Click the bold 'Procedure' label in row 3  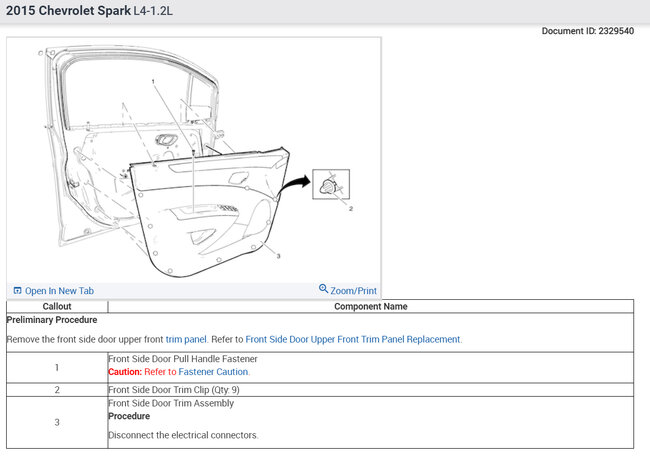(129, 416)
